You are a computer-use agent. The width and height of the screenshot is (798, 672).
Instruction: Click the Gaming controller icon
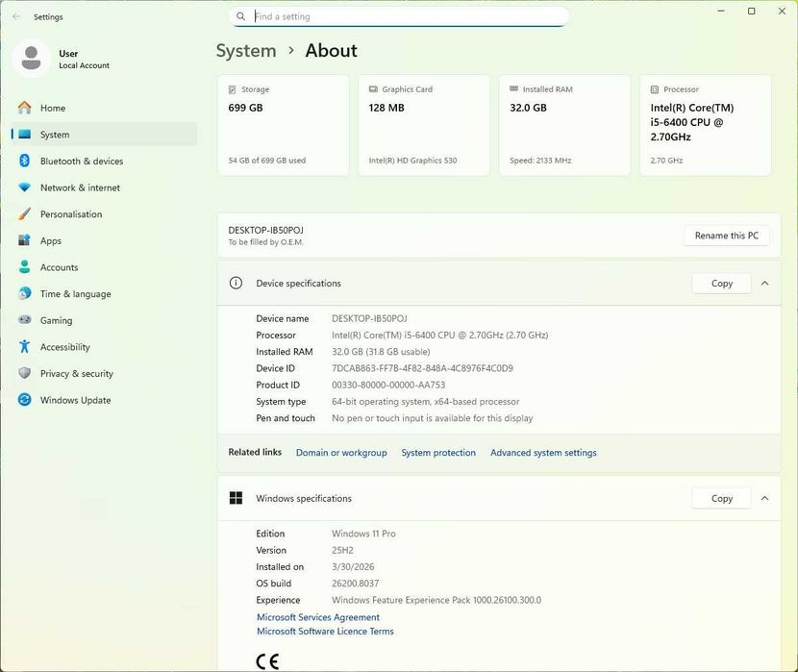(24, 320)
